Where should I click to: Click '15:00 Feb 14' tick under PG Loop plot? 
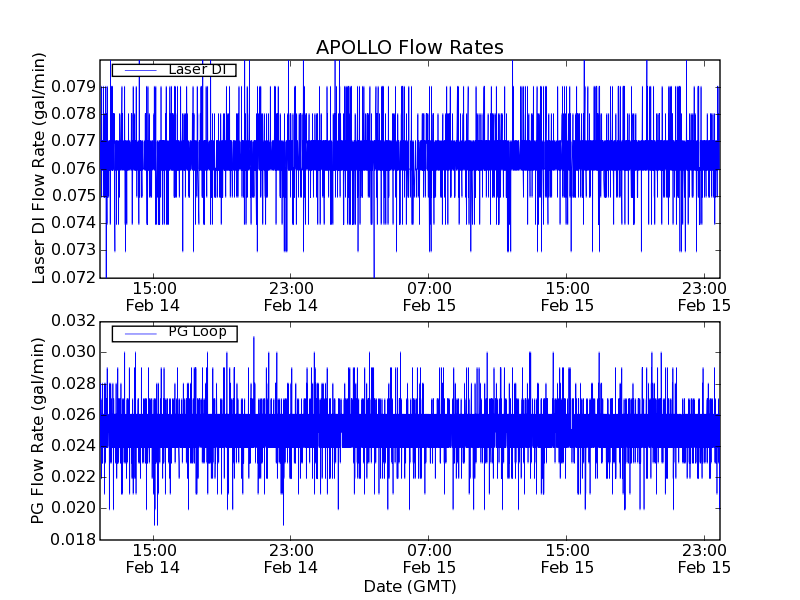pos(153,559)
